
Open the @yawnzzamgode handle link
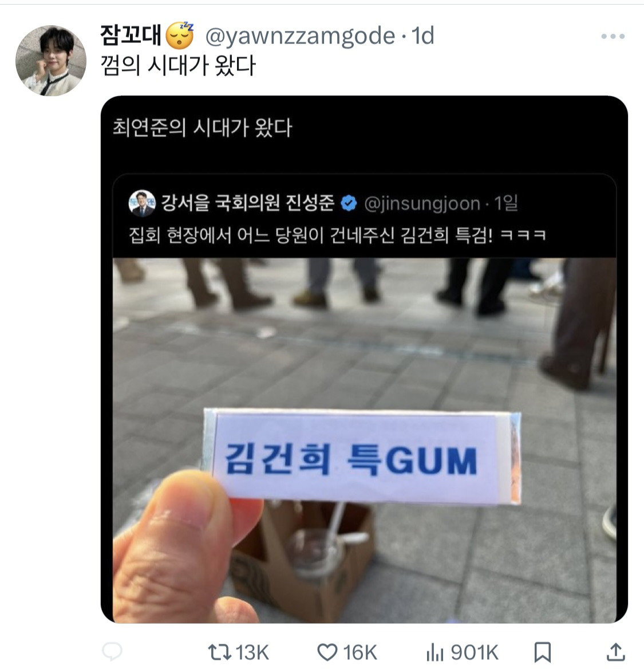(301, 36)
